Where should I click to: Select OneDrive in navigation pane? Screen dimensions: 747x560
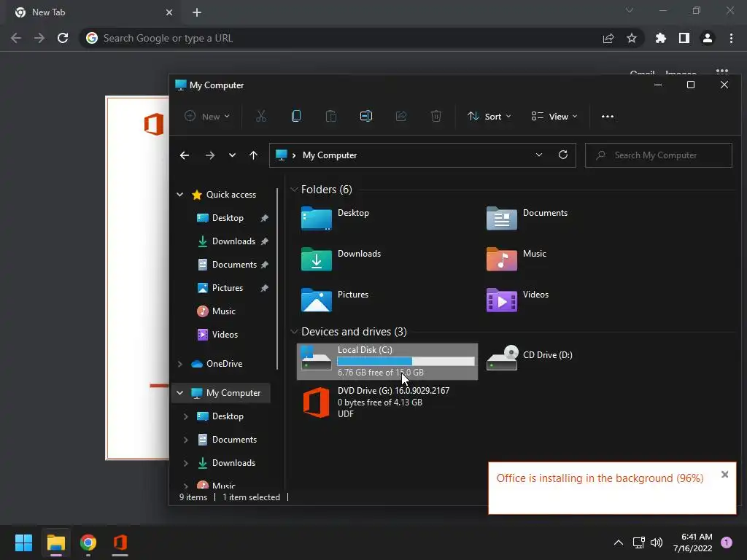[x=224, y=364]
